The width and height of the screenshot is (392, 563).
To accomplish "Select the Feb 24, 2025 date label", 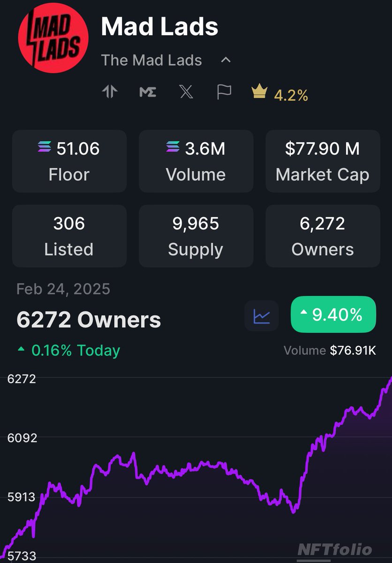I will [x=63, y=289].
